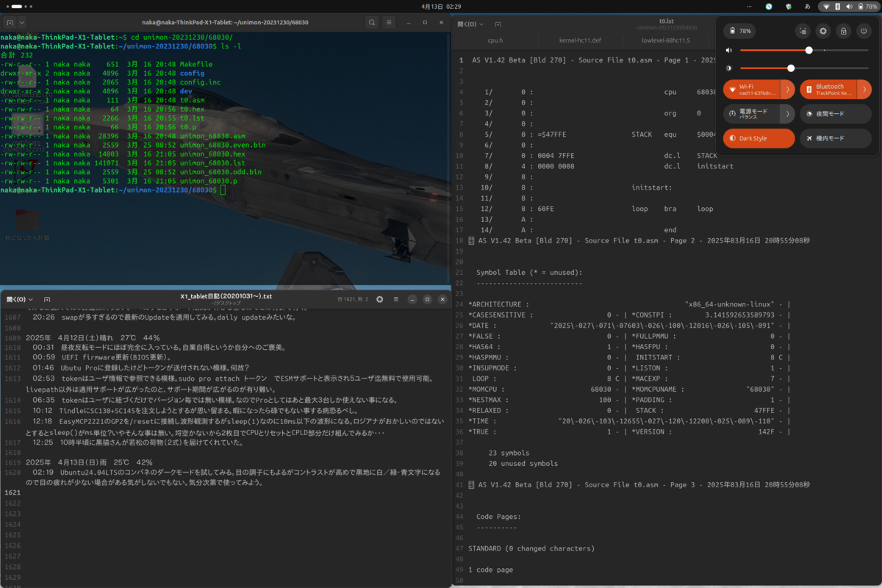Open system Settings gear in quick panel
The image size is (882, 588).
tap(823, 31)
